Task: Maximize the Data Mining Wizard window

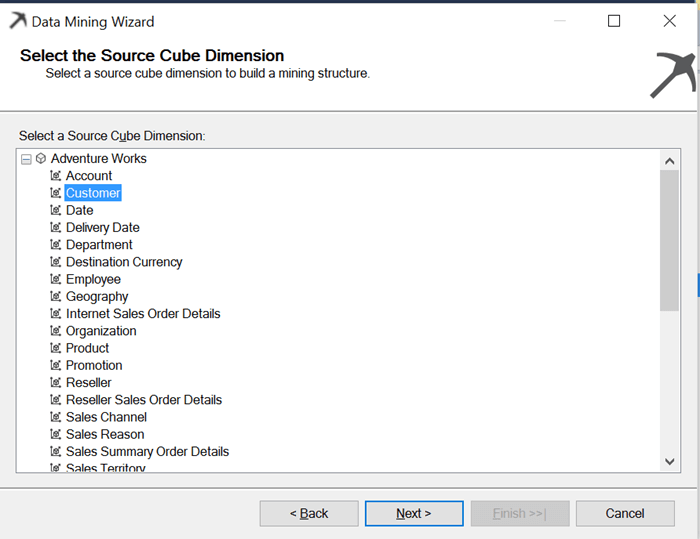Action: point(614,21)
